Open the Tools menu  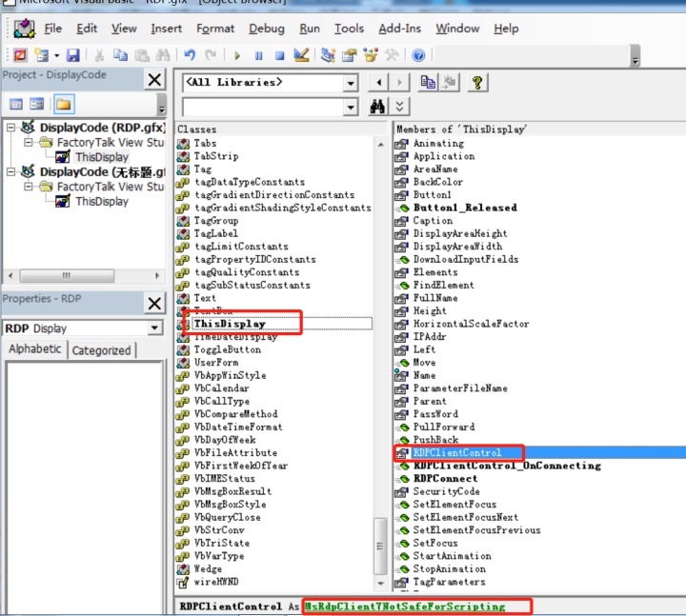pos(349,29)
